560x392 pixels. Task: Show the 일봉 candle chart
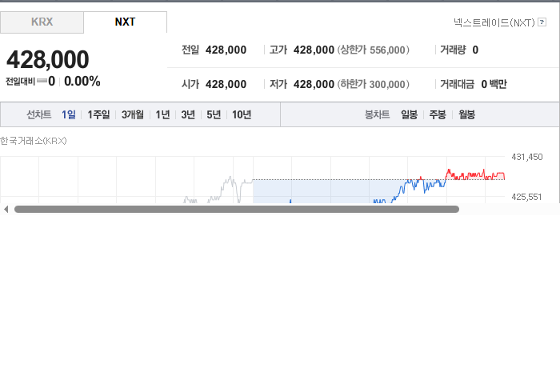(x=410, y=114)
